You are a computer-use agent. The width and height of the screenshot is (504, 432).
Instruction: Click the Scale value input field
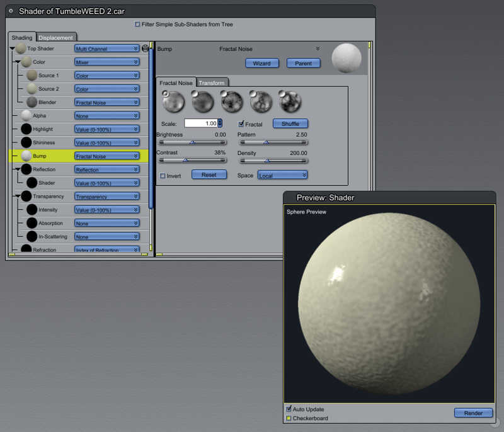coord(201,123)
